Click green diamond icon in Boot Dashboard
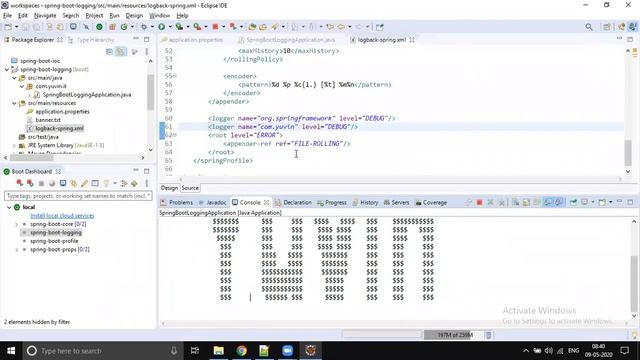Image resolution: width=640 pixels, height=360 pixels. pyautogui.click(x=134, y=183)
